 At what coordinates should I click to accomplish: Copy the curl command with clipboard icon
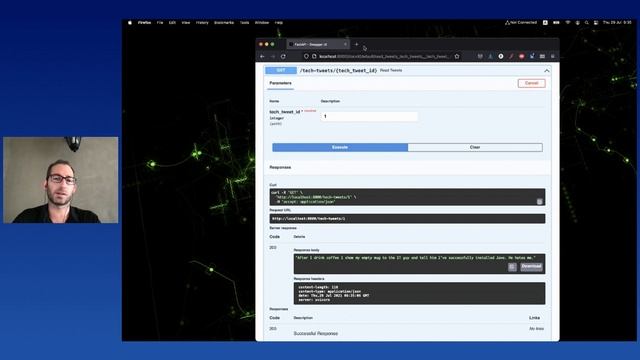point(540,201)
